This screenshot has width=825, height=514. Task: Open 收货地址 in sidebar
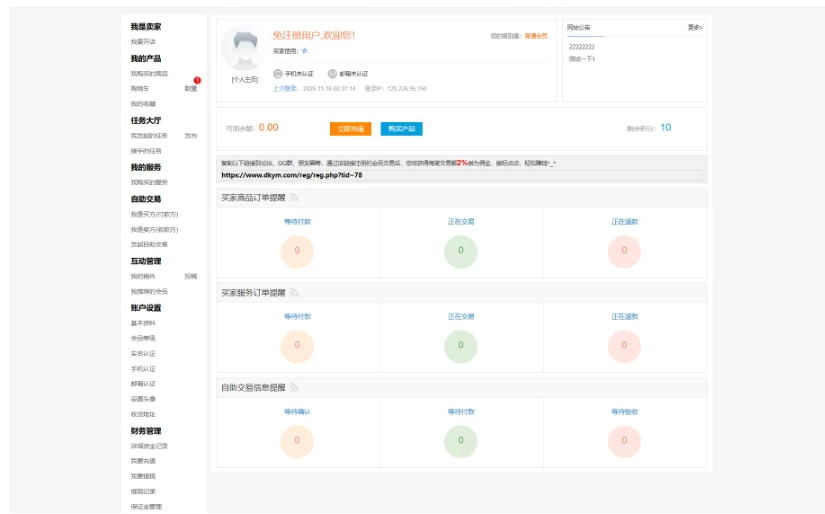click(143, 414)
